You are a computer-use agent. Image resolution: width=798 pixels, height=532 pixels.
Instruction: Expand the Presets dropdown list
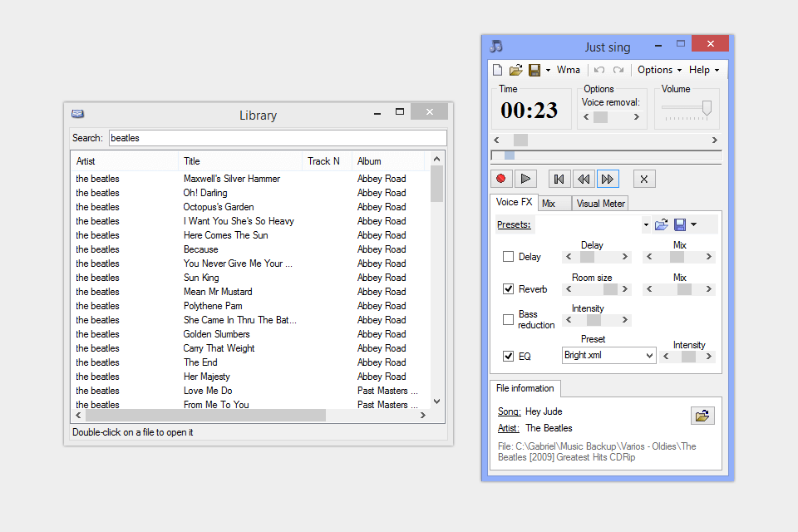pyautogui.click(x=646, y=224)
